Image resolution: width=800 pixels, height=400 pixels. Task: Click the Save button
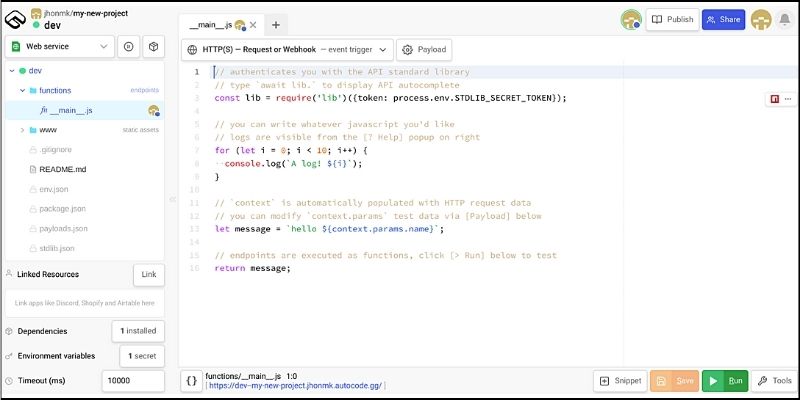(674, 381)
